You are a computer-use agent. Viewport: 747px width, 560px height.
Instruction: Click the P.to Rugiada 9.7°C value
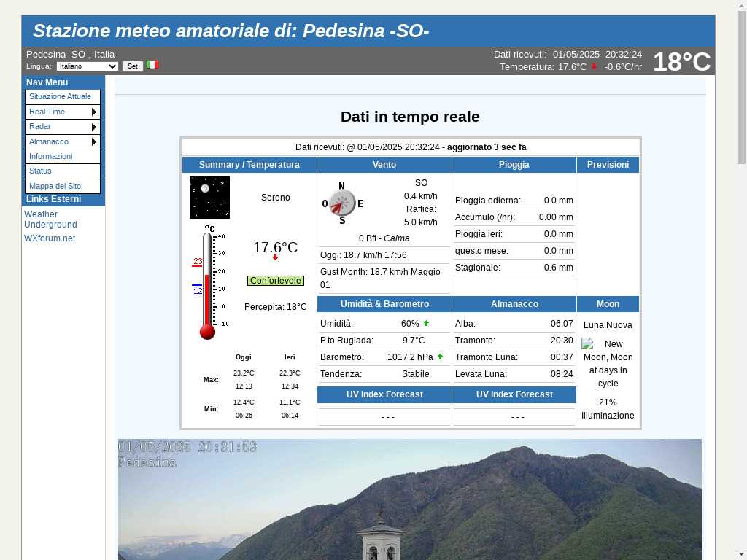(x=414, y=341)
